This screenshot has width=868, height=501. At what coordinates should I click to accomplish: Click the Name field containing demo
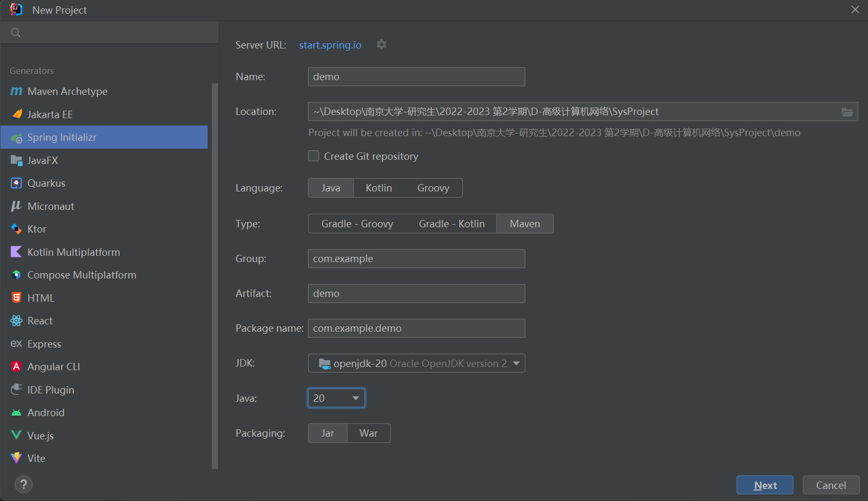(x=416, y=76)
